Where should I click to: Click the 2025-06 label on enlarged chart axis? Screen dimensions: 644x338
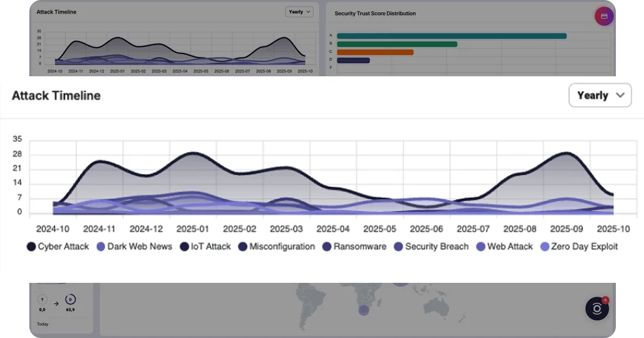(x=426, y=229)
